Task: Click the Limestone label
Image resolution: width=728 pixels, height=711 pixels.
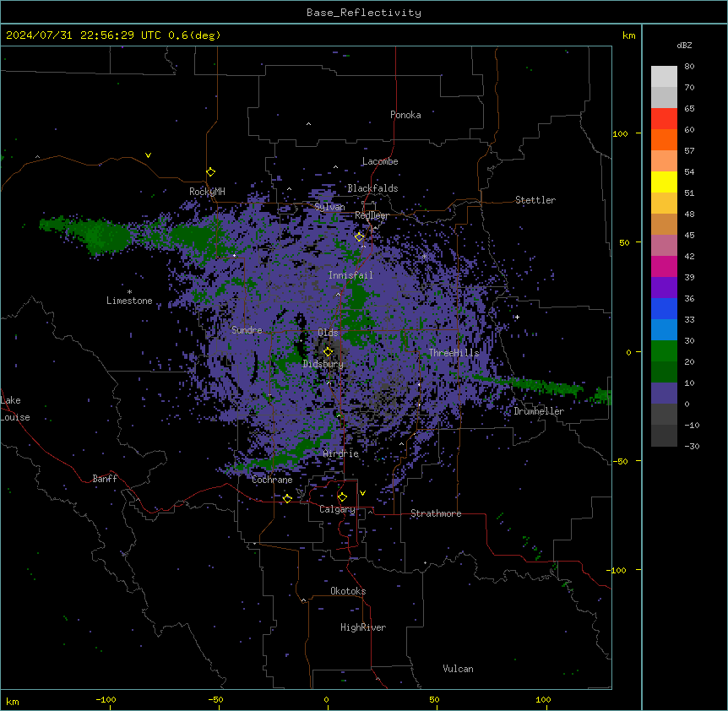Action: [129, 301]
